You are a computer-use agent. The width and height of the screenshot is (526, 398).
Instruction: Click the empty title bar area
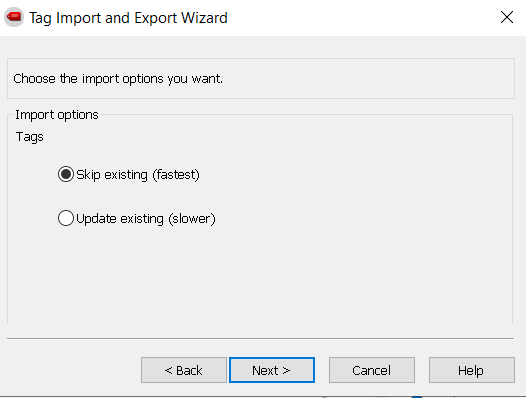(362, 17)
